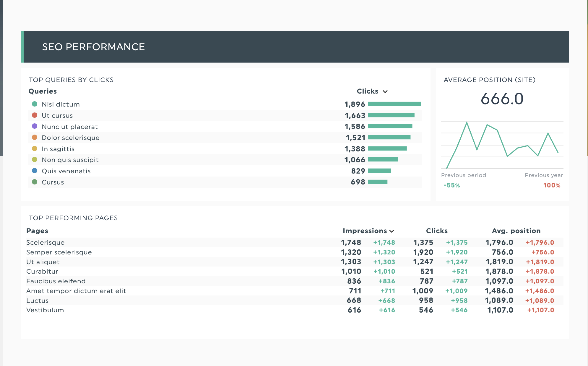This screenshot has width=588, height=366.
Task: Open the Amet tempor dictum erat elit page
Action: click(76, 291)
